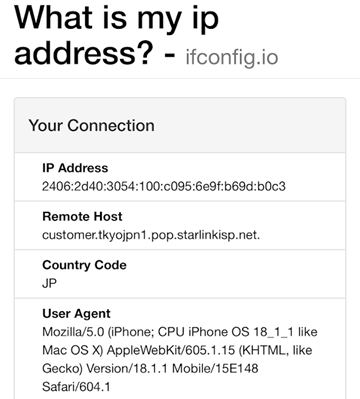Click the ifconfig.io site name subtitle
Viewport: 360px width, 399px height.
click(x=232, y=57)
